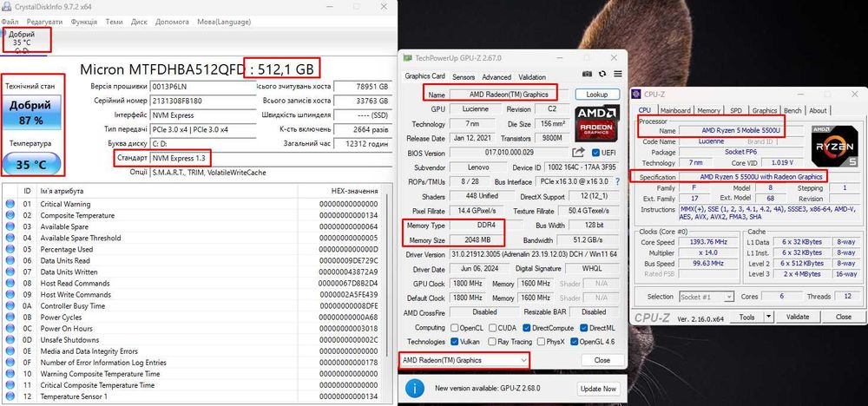Switch to the Validation tab in GPU-Z
The width and height of the screenshot is (868, 406).
pyautogui.click(x=532, y=77)
